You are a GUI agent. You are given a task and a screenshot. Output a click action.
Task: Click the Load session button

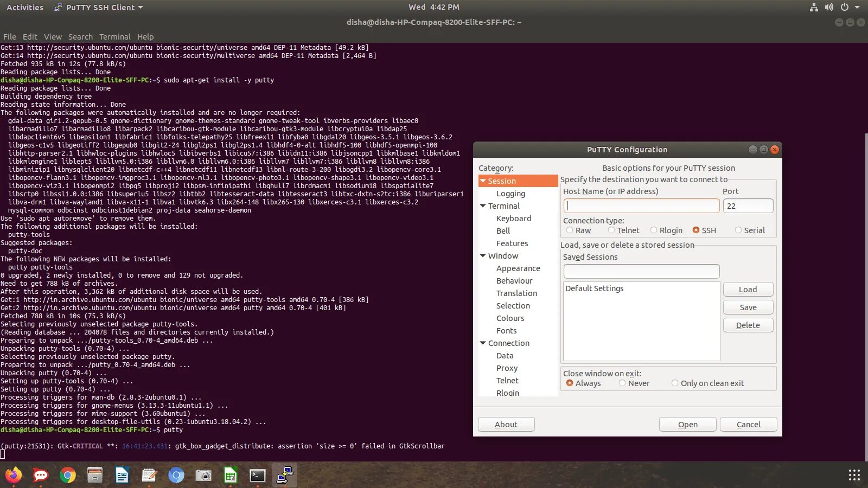pos(748,290)
